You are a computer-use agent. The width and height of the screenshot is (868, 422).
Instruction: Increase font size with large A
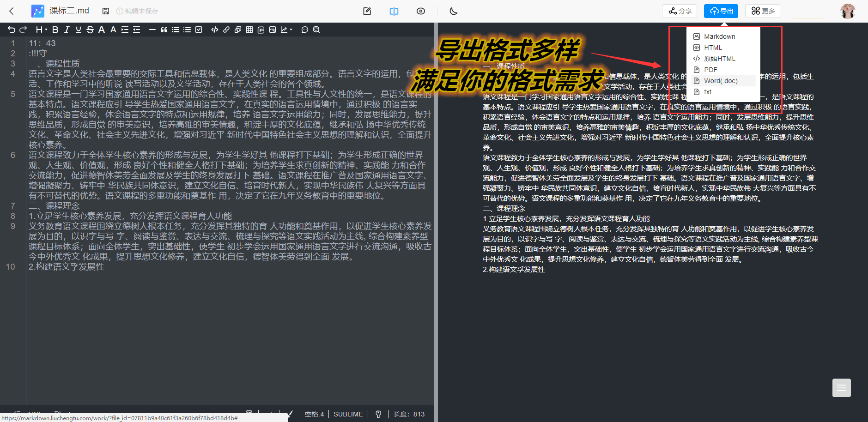(x=102, y=30)
